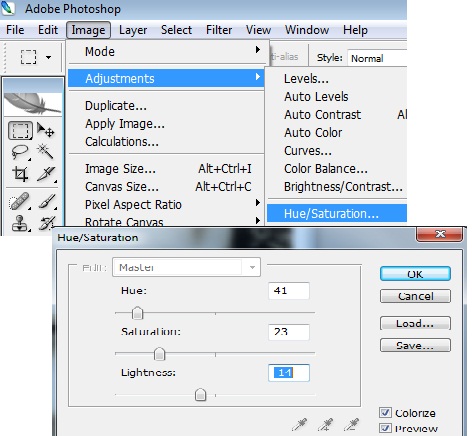Open the Filter menu
The height and width of the screenshot is (436, 472).
tap(219, 30)
